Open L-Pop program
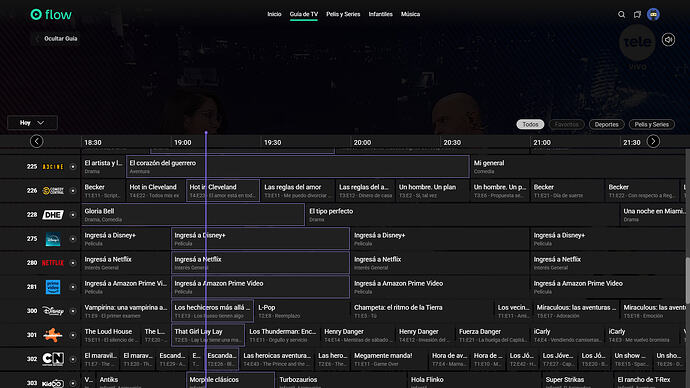The width and height of the screenshot is (690, 388). [x=302, y=311]
